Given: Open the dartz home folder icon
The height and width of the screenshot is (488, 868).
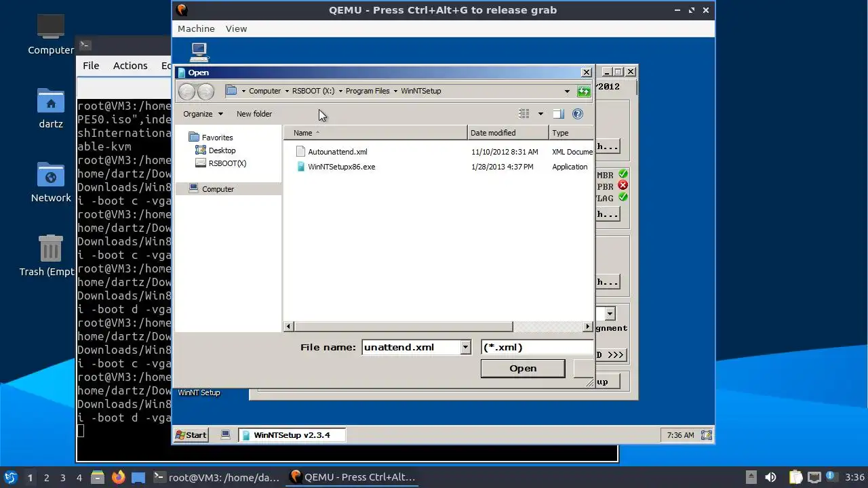Looking at the screenshot, I should [51, 102].
